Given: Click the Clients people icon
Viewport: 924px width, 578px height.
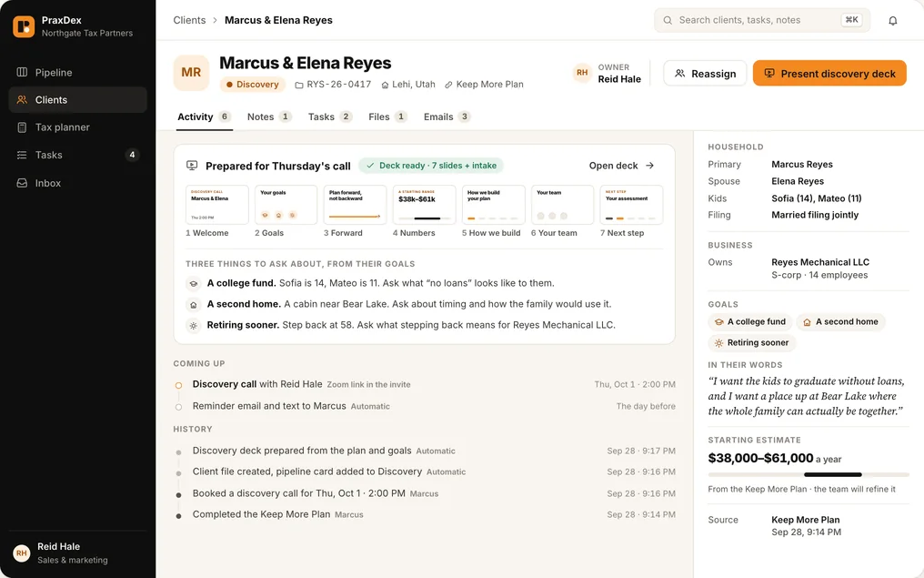Looking at the screenshot, I should [22, 100].
